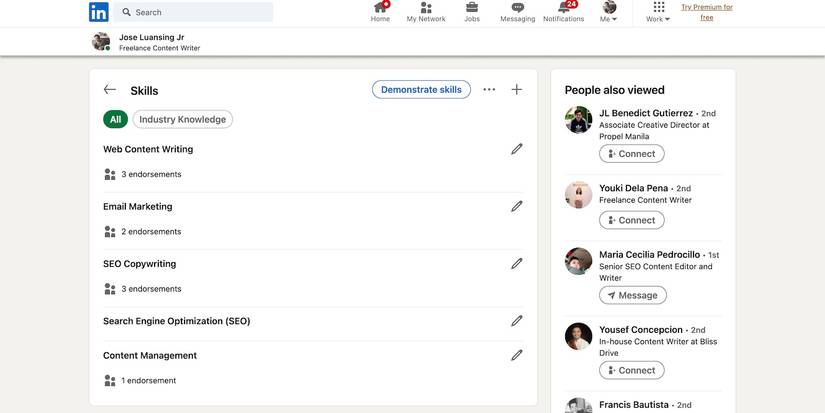Open the Messaging icon
Screen dimensions: 825x413
click(x=518, y=7)
